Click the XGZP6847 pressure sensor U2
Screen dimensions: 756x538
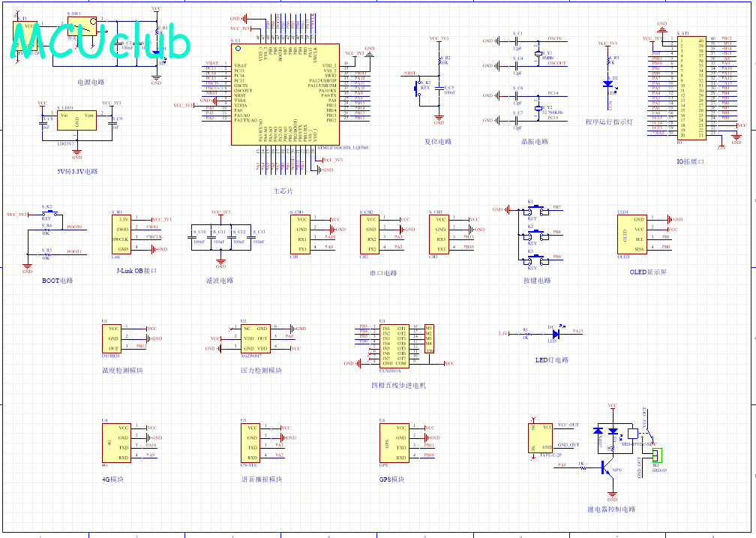(256, 338)
